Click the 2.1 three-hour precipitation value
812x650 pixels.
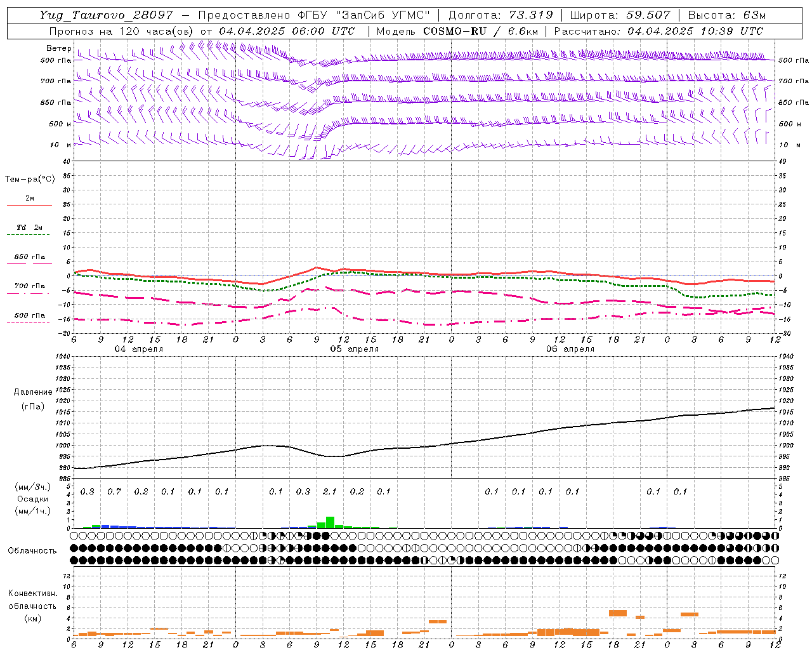[330, 492]
